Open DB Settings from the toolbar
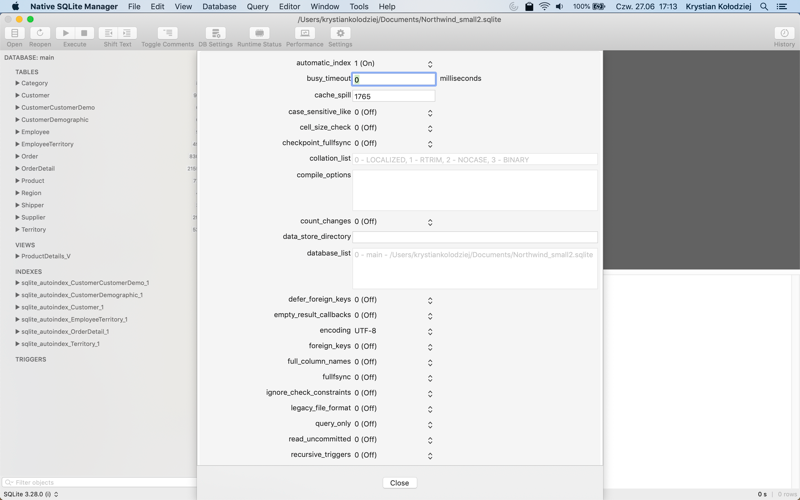 pyautogui.click(x=215, y=33)
